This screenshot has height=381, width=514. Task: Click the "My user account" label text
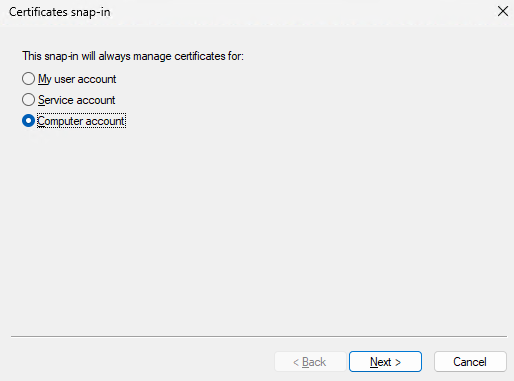77,79
